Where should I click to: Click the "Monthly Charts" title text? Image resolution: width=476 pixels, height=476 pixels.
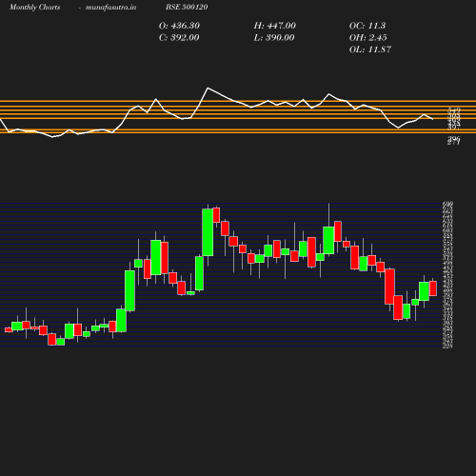tap(34, 8)
